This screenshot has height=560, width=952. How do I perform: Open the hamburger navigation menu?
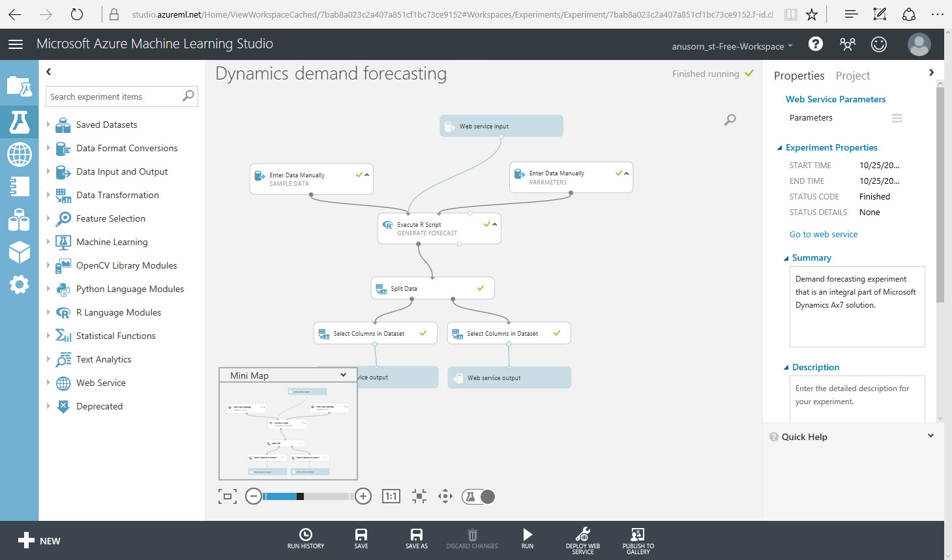pyautogui.click(x=16, y=44)
